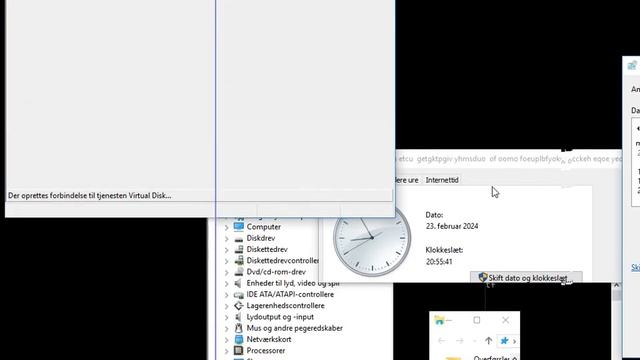Click the 'Klokkeslæt:' label
640x360 pixels.
(x=444, y=250)
